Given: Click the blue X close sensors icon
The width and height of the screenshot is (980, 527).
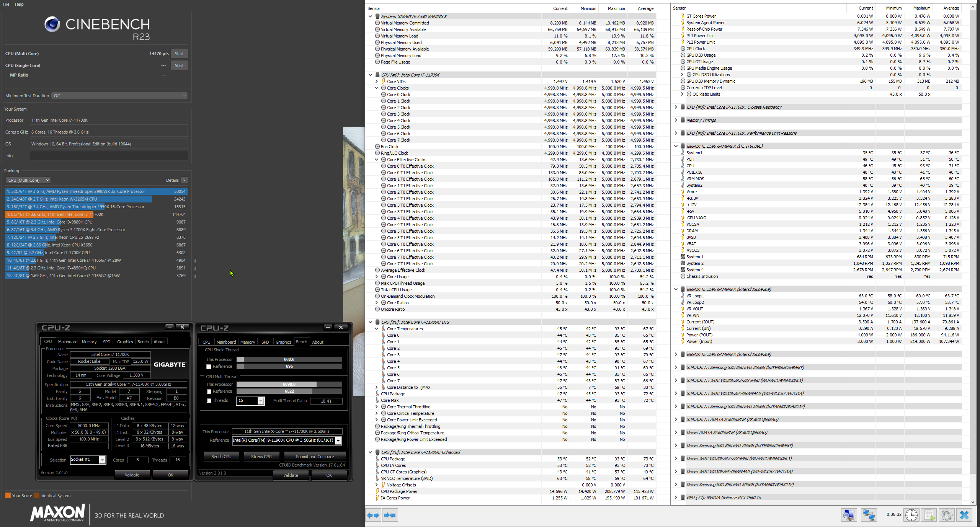Looking at the screenshot, I should click(x=964, y=515).
